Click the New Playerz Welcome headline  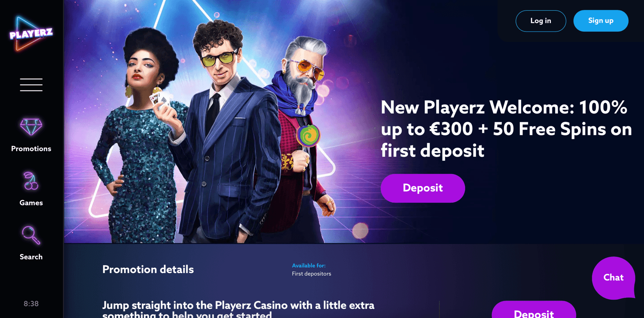point(506,129)
